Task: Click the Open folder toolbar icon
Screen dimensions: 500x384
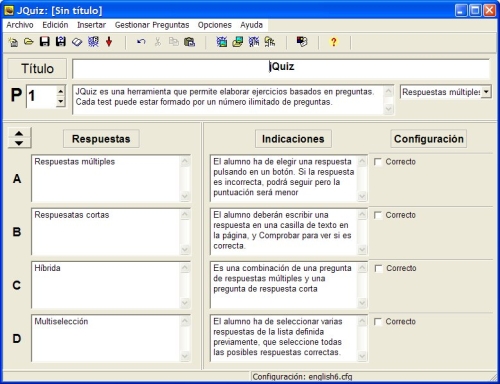Action: (x=29, y=42)
